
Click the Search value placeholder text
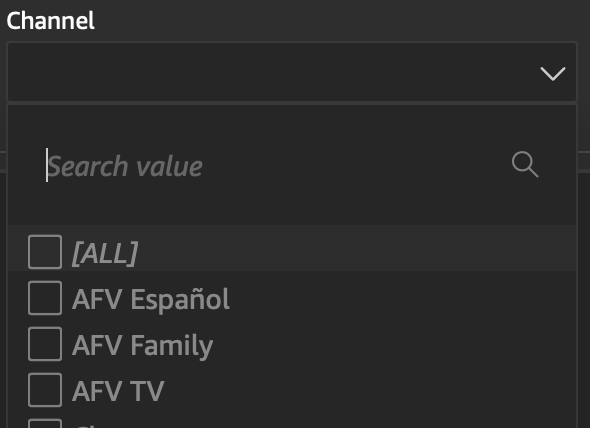pyautogui.click(x=125, y=166)
